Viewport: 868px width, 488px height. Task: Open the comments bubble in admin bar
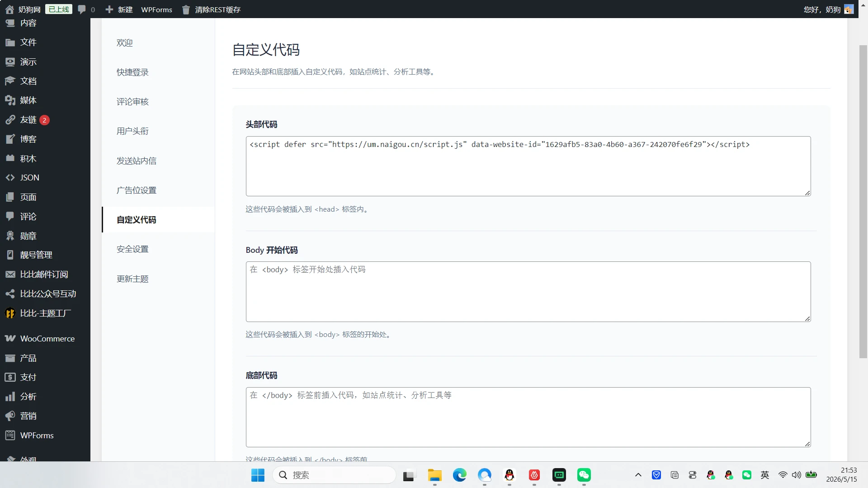pos(82,9)
